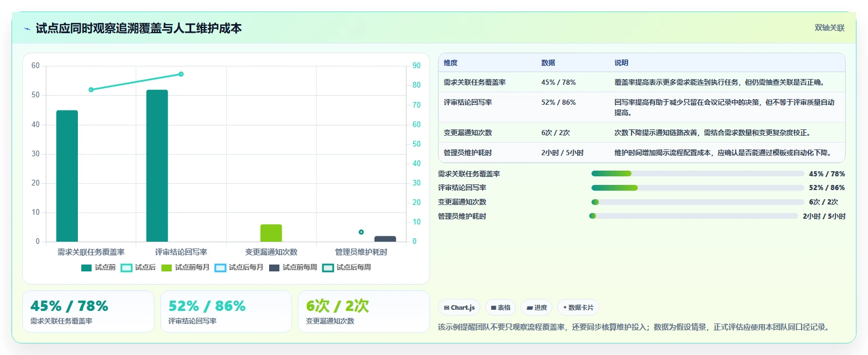Click the 双轴关联 label
Image resolution: width=868 pixels, height=355 pixels.
830,28
